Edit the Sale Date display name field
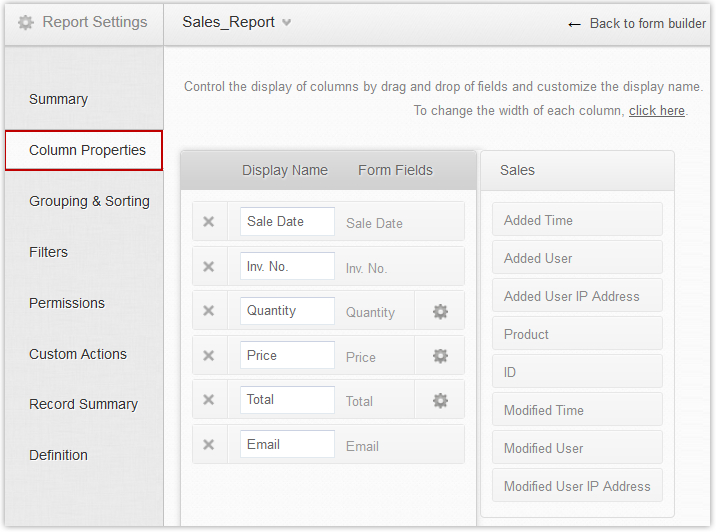Image resolution: width=717 pixels, height=532 pixels. coord(287,222)
